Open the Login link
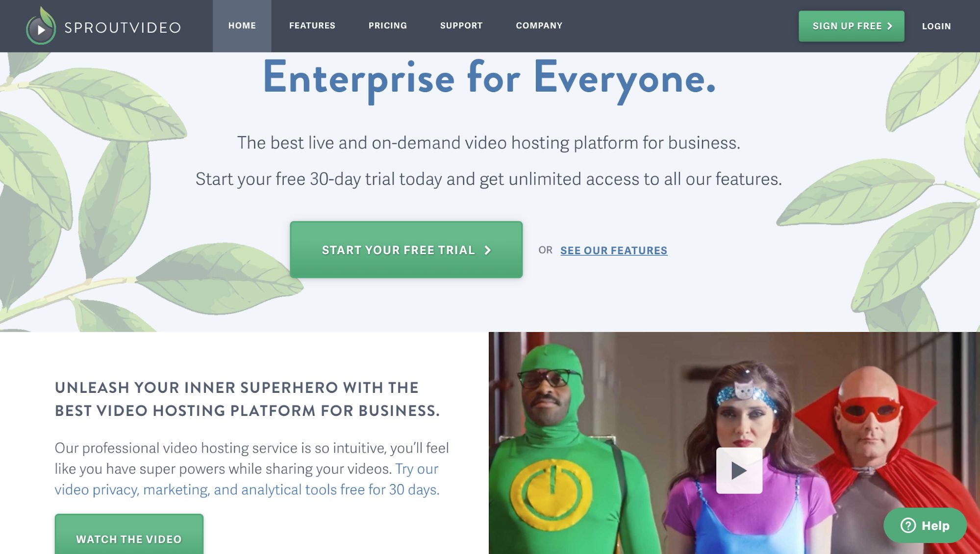 coord(936,26)
